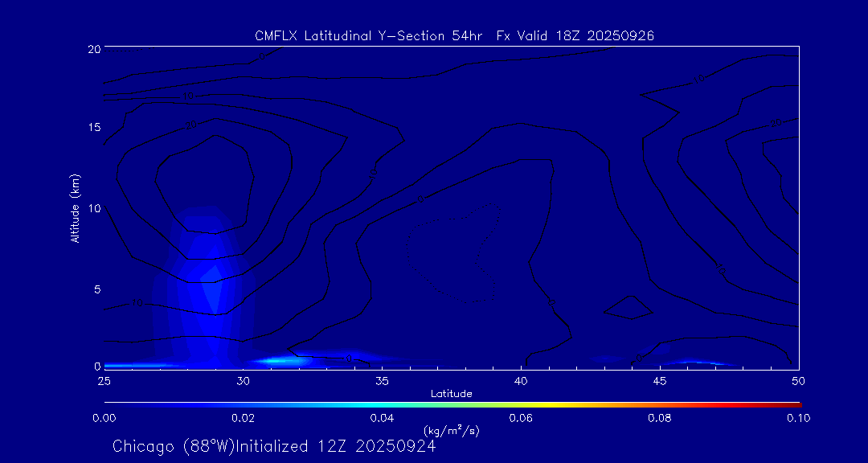Click the Chicago (88°W) Initialized 12Z caption

coord(274,446)
